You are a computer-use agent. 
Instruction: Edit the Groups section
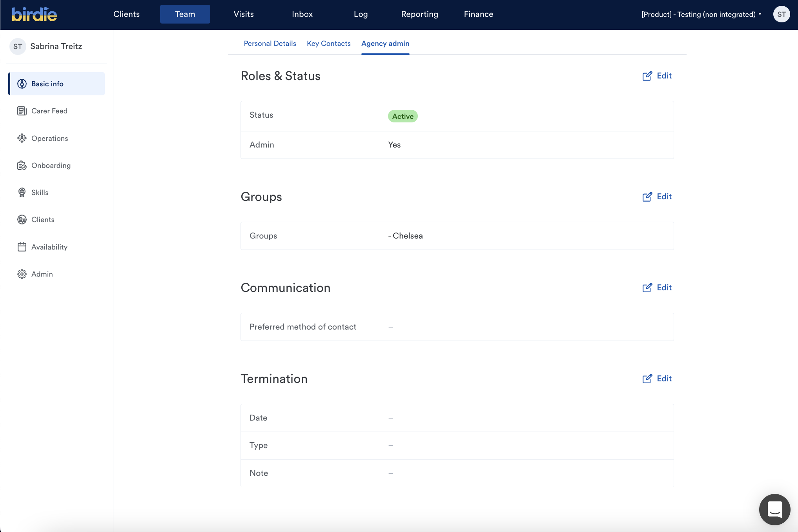657,197
